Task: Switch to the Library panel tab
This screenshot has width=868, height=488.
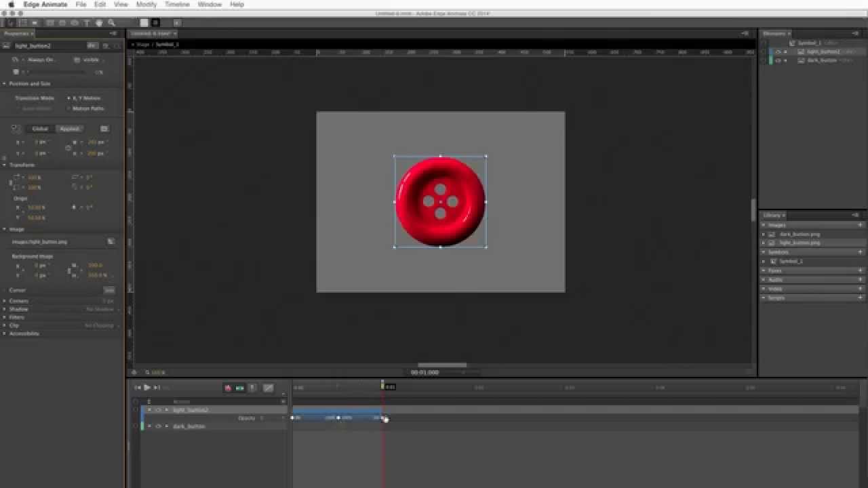Action: tap(772, 215)
